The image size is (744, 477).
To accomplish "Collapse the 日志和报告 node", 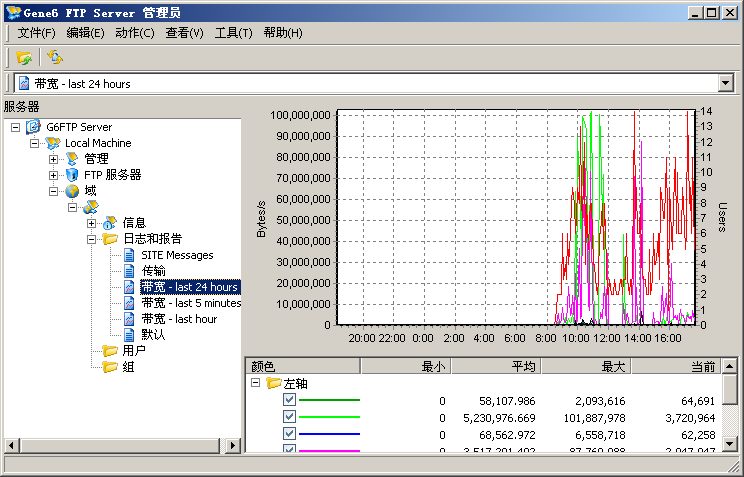I will click(92, 239).
